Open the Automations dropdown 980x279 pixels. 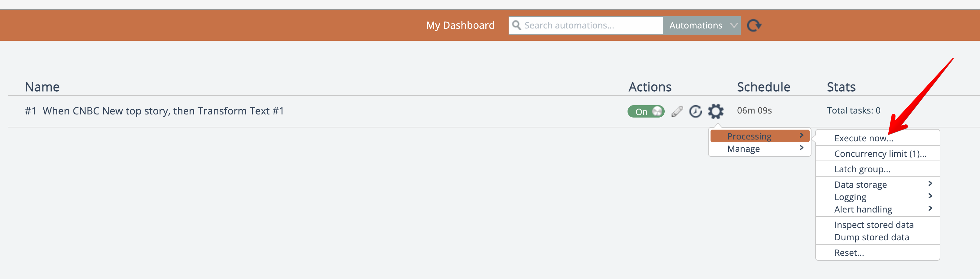pyautogui.click(x=702, y=25)
